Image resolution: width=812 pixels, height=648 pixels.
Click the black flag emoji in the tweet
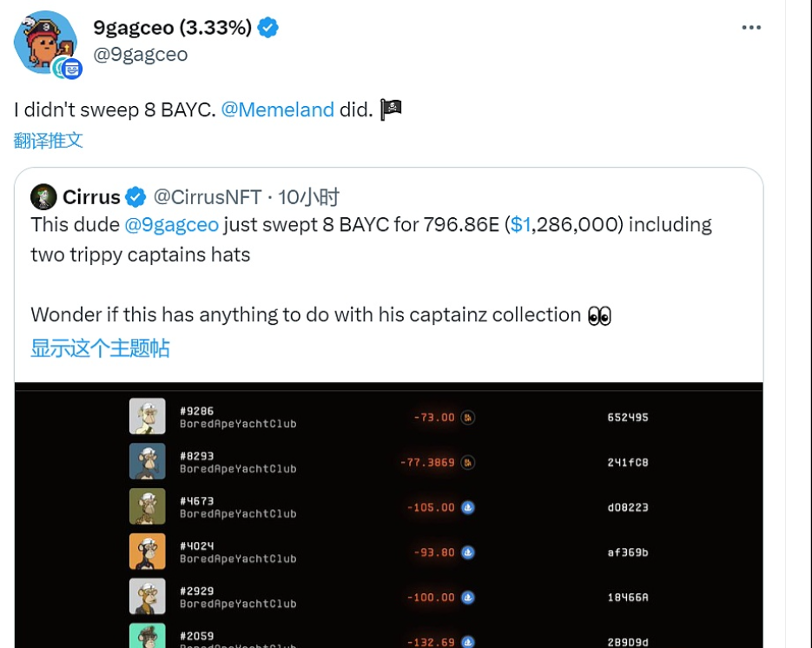[x=391, y=109]
